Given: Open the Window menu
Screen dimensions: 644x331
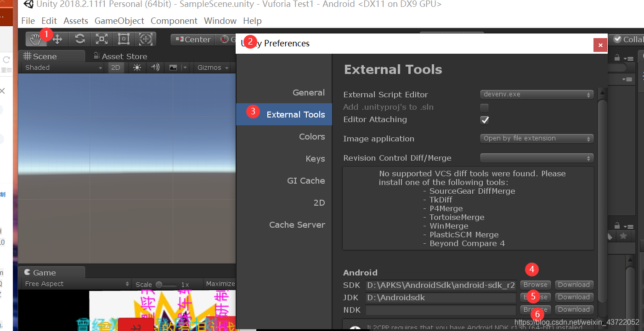Looking at the screenshot, I should [x=220, y=21].
